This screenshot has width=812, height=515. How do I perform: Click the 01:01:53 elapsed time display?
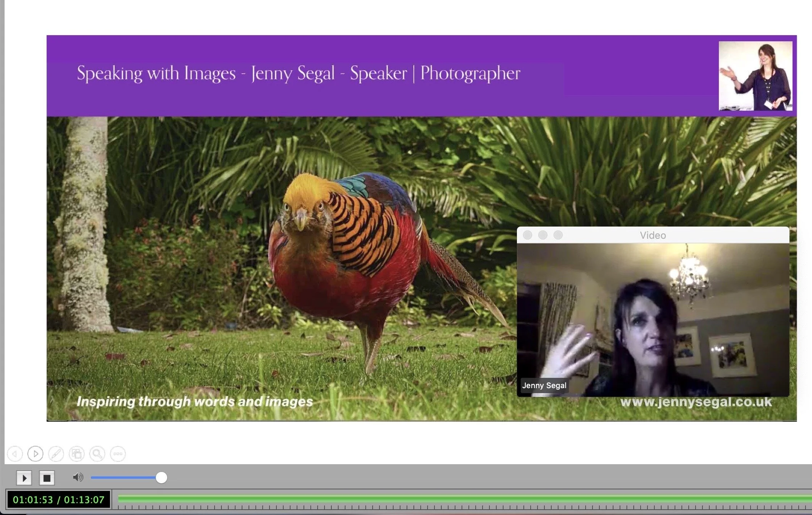(x=33, y=500)
